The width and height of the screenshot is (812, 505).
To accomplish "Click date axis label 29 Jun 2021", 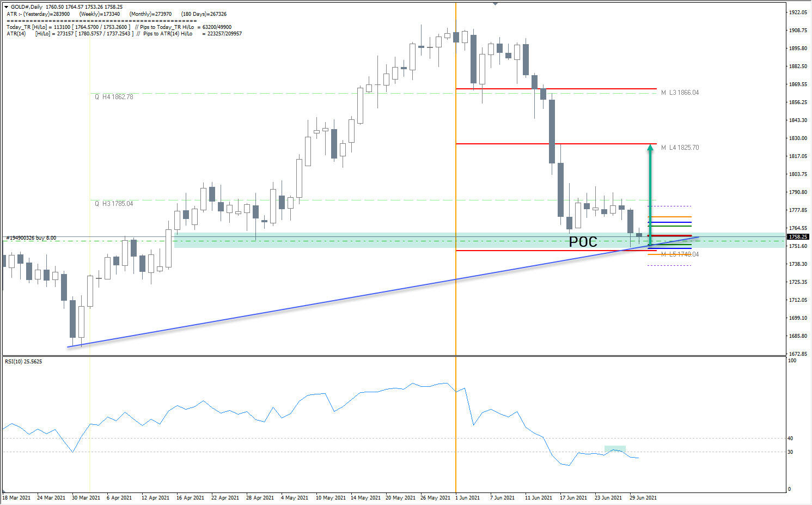I will click(x=643, y=498).
